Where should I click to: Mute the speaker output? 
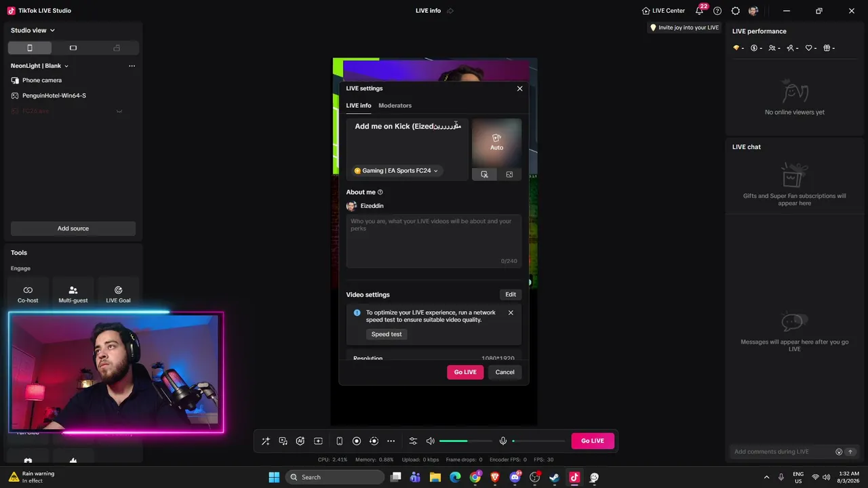click(430, 441)
